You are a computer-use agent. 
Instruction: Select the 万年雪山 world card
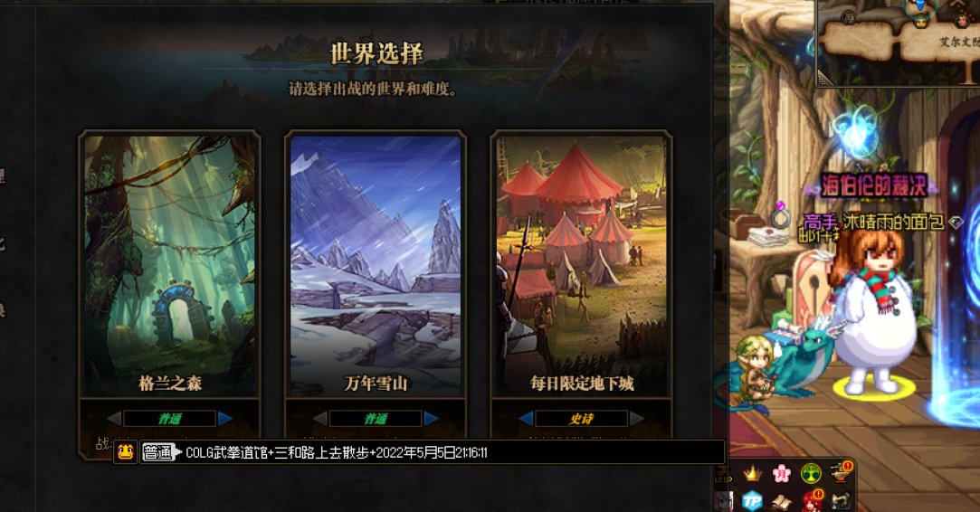click(x=376, y=266)
